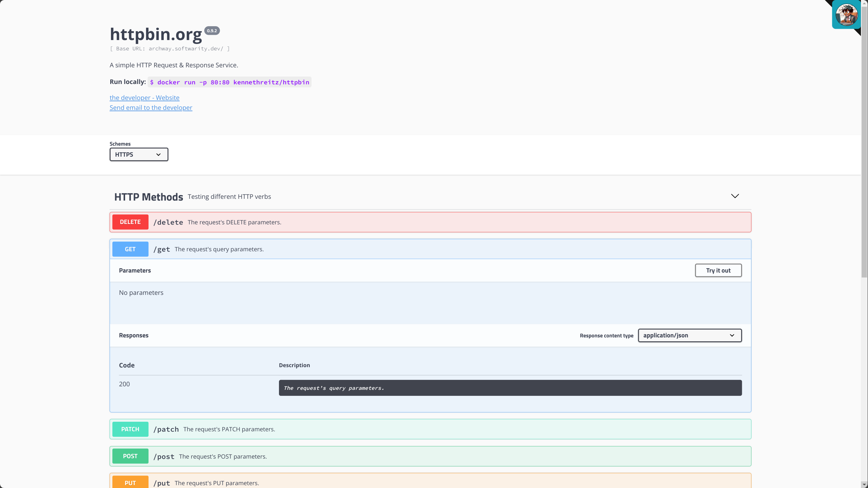Click the green POST method badge
The height and width of the screenshot is (488, 868).
pos(130,456)
